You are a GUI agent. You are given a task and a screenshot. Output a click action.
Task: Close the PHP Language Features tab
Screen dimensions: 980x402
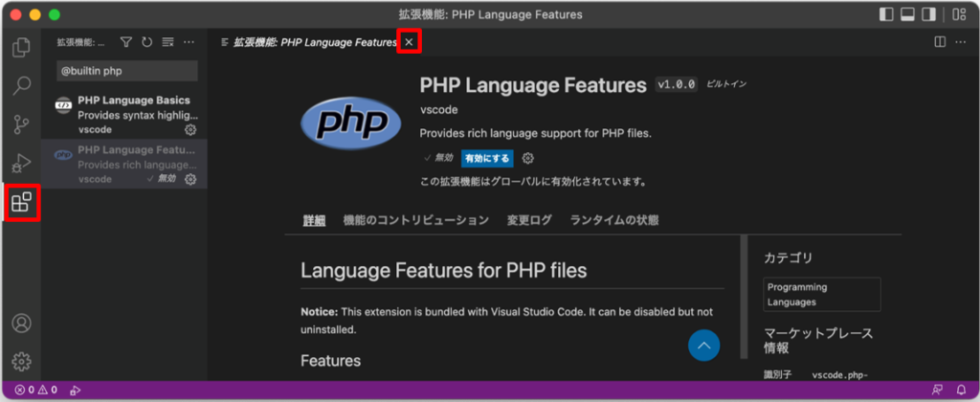click(x=409, y=42)
